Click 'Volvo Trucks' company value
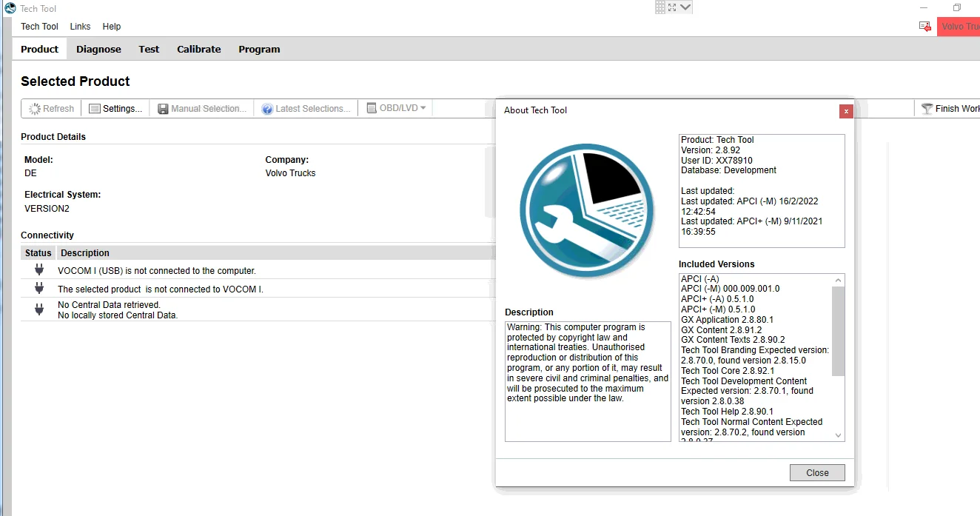The image size is (980, 516). point(290,173)
